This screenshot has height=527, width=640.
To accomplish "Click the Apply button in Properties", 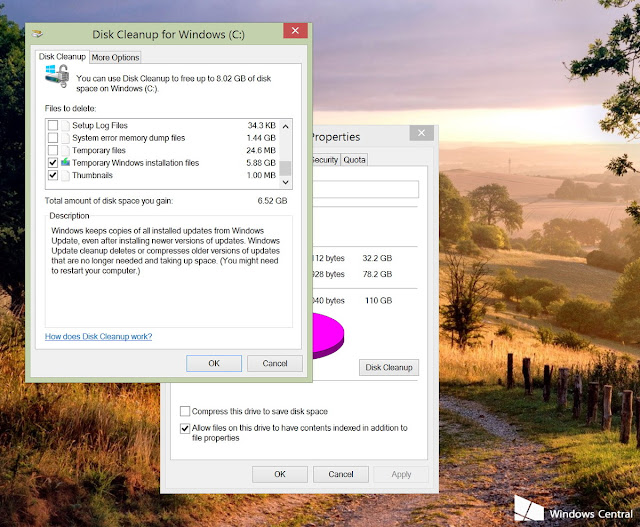I will 401,474.
